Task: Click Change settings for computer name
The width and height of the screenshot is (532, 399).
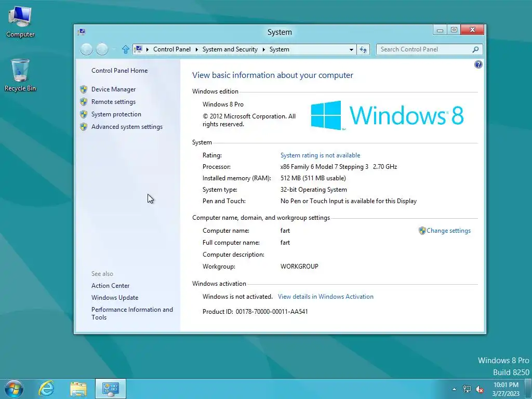Action: [448, 231]
